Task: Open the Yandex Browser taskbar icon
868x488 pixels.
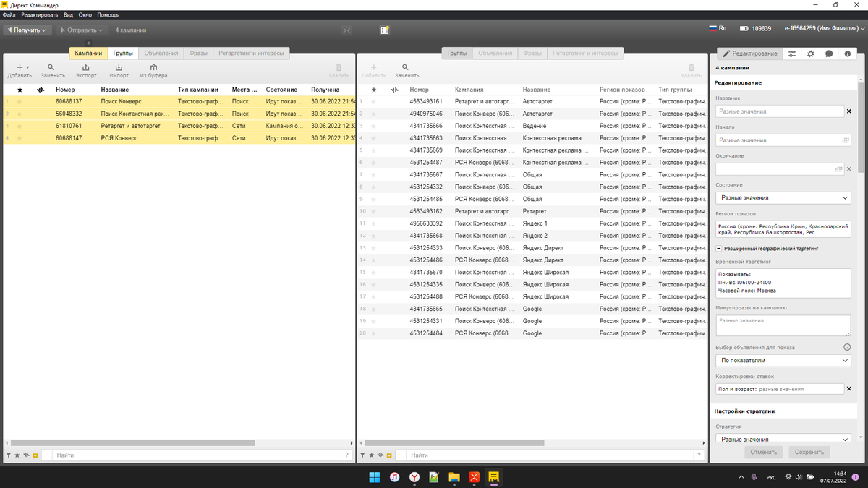Action: 414,477
